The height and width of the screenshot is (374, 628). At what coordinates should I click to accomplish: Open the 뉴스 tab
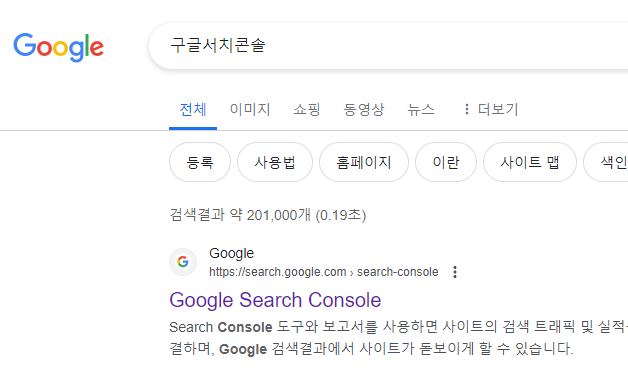[x=421, y=109]
